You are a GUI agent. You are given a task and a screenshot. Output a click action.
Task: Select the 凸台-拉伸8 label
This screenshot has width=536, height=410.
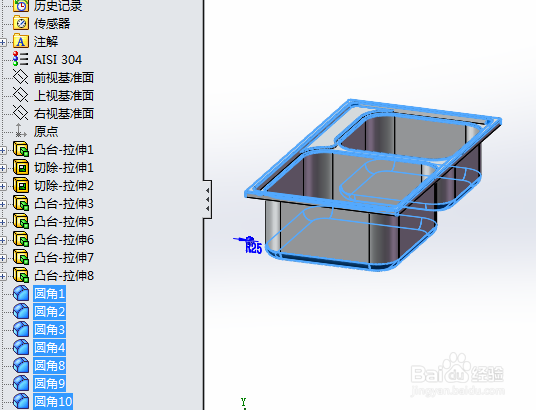(x=64, y=276)
